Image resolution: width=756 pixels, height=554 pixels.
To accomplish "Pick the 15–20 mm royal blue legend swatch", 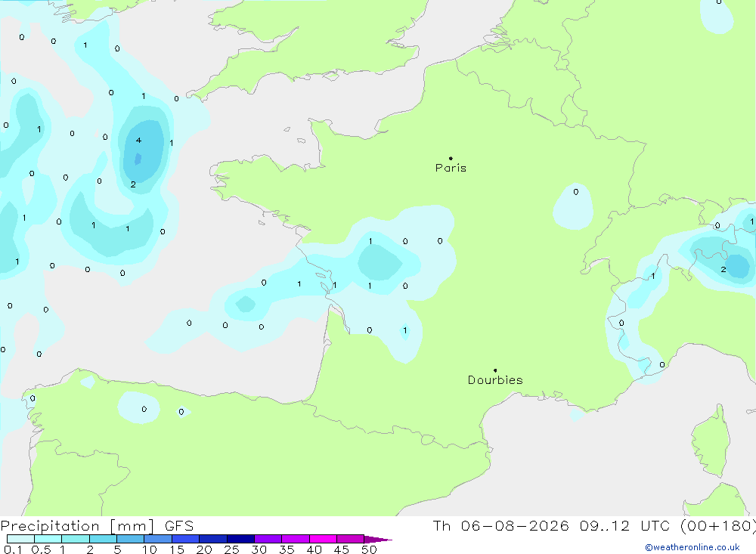I will click(186, 539).
